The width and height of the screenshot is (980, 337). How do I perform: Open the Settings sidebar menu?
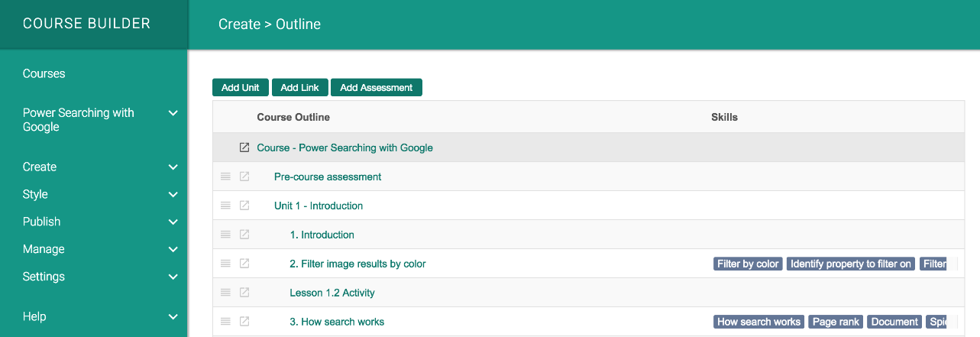click(44, 277)
